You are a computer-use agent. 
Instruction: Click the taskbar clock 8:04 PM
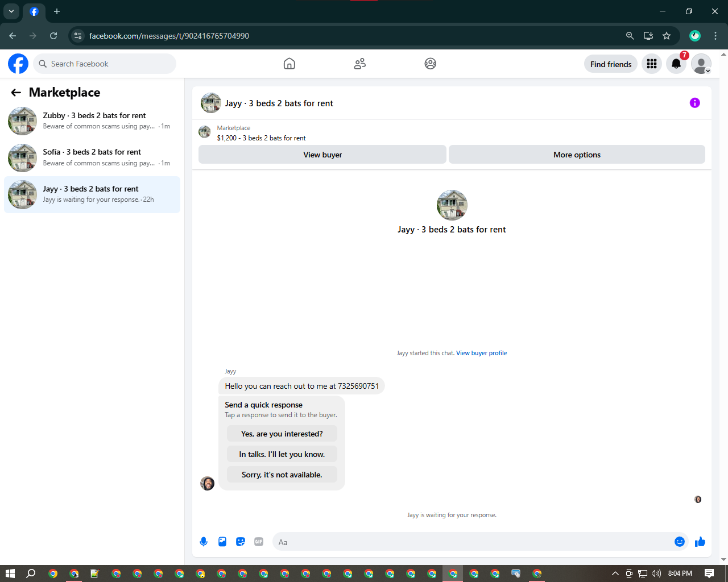tap(680, 573)
